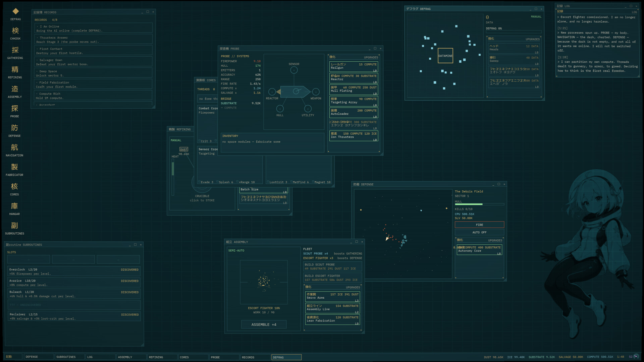Buy the Targeting Array upgrade

354,101
